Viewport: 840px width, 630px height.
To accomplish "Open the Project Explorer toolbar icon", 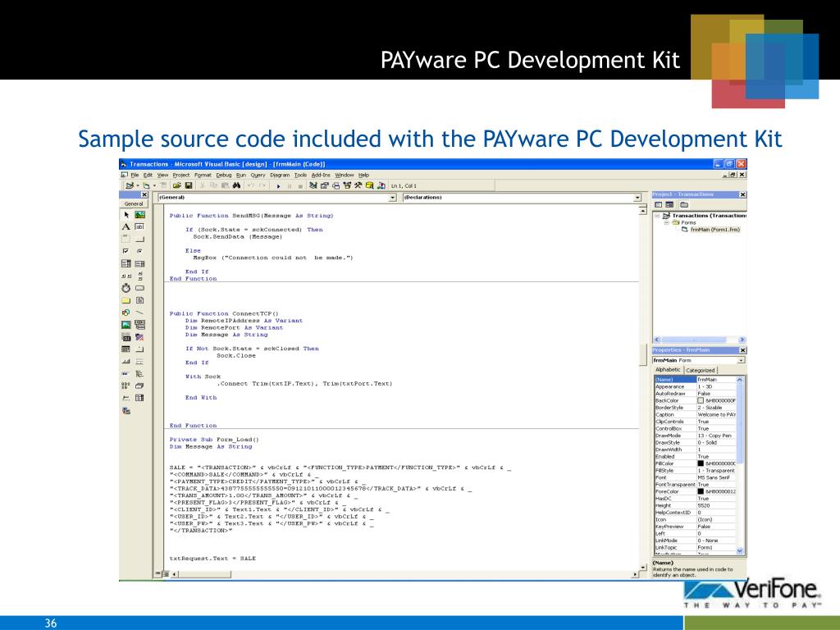I will pos(313,186).
